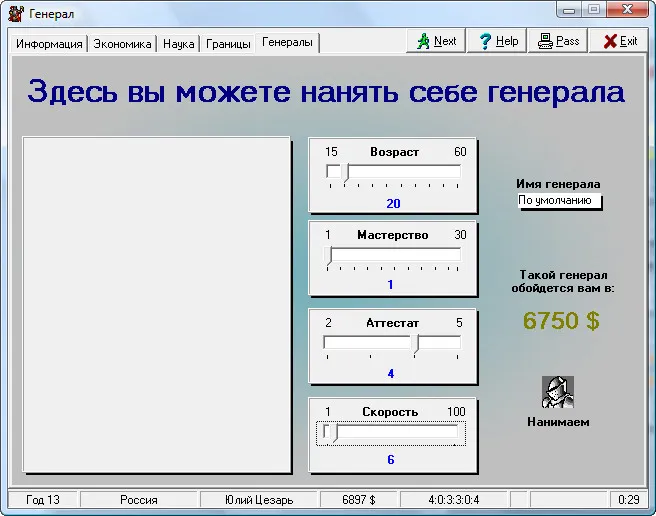Click the max value 100 of Скорость
The width and height of the screenshot is (656, 516).
(456, 412)
